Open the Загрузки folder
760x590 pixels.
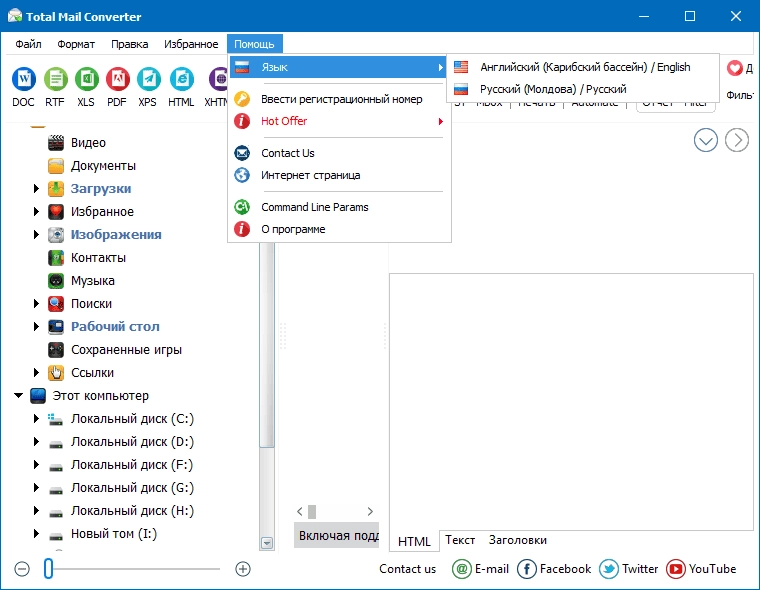coord(101,189)
